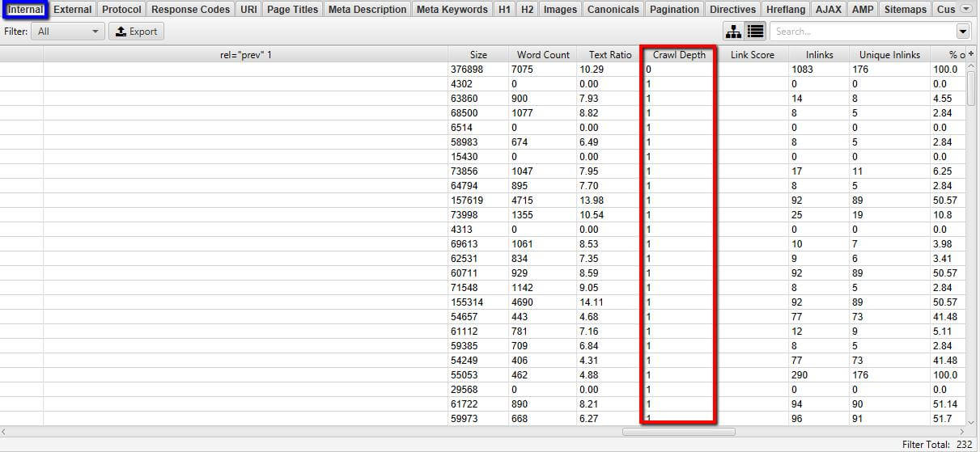Open the search options dropdown arrow
980x452 pixels.
coord(963,32)
